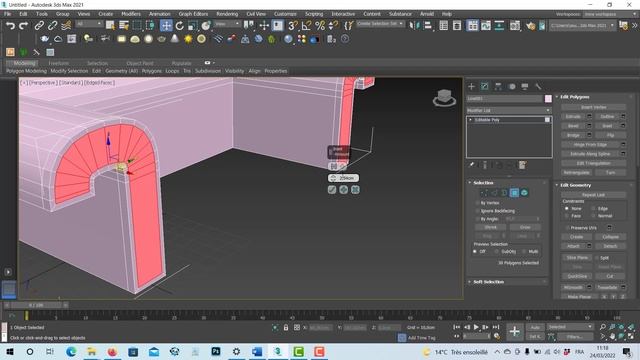Toggle the Percent Snap icon
This screenshot has height=360, width=640.
click(320, 26)
